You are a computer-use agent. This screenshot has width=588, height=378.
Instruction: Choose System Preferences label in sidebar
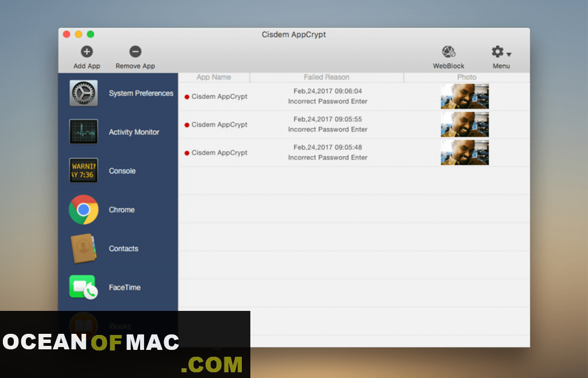[141, 93]
